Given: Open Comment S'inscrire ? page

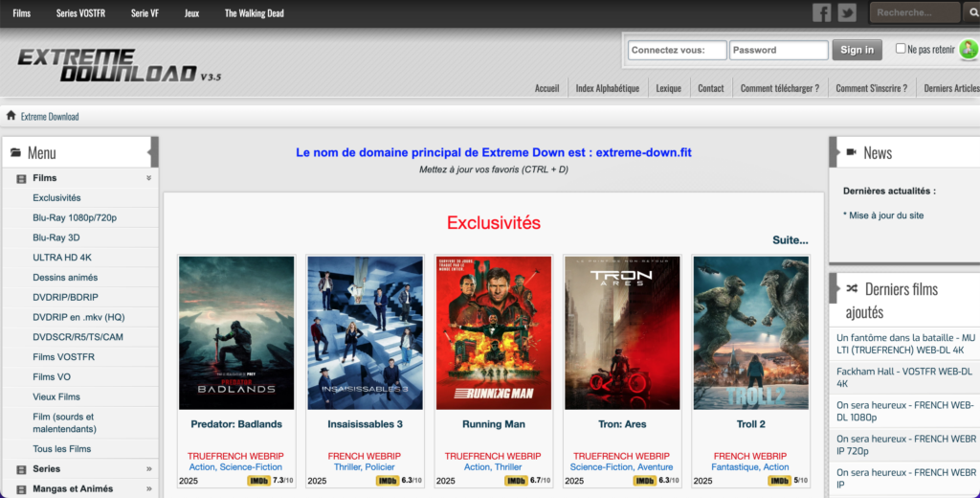Looking at the screenshot, I should tap(872, 88).
